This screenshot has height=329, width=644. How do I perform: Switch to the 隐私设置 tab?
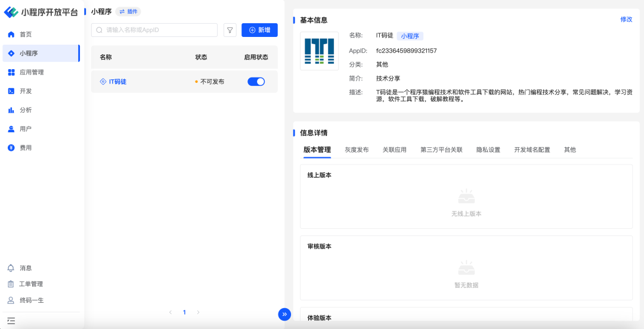(488, 150)
